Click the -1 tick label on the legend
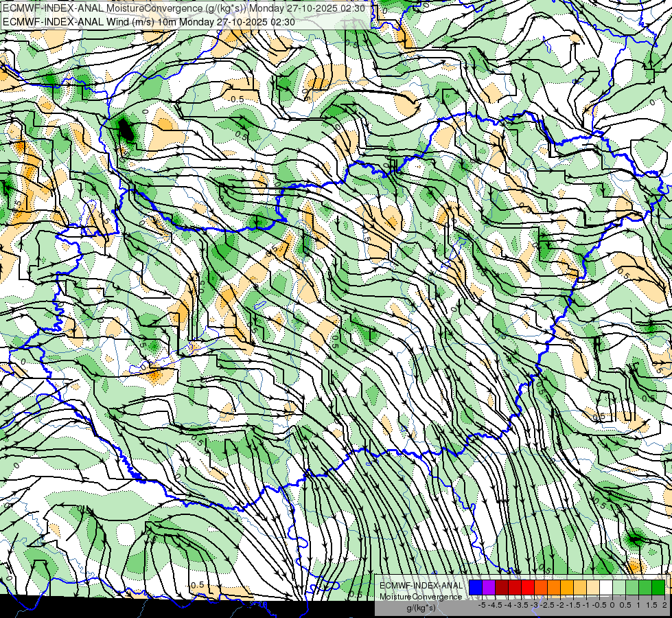This screenshot has width=672, height=618. pyautogui.click(x=586, y=605)
